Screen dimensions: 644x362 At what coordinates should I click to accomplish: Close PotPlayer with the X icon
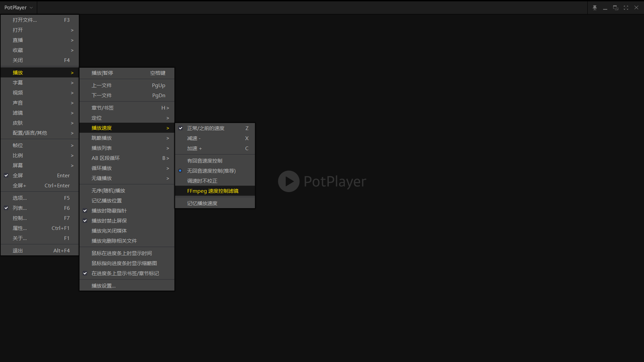pyautogui.click(x=636, y=7)
